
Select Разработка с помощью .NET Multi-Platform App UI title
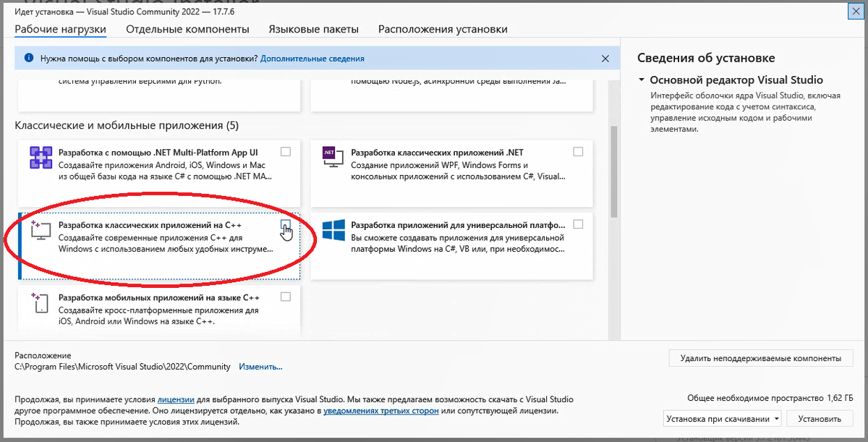[158, 153]
